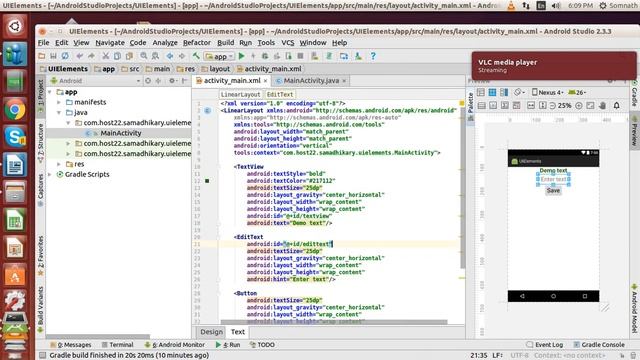Switch to the Design tab
Image resolution: width=640 pixels, height=360 pixels.
tap(211, 332)
